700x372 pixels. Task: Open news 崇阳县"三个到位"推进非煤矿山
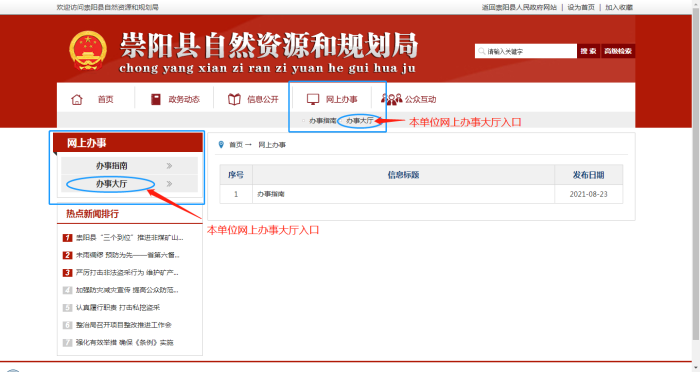pyautogui.click(x=129, y=238)
